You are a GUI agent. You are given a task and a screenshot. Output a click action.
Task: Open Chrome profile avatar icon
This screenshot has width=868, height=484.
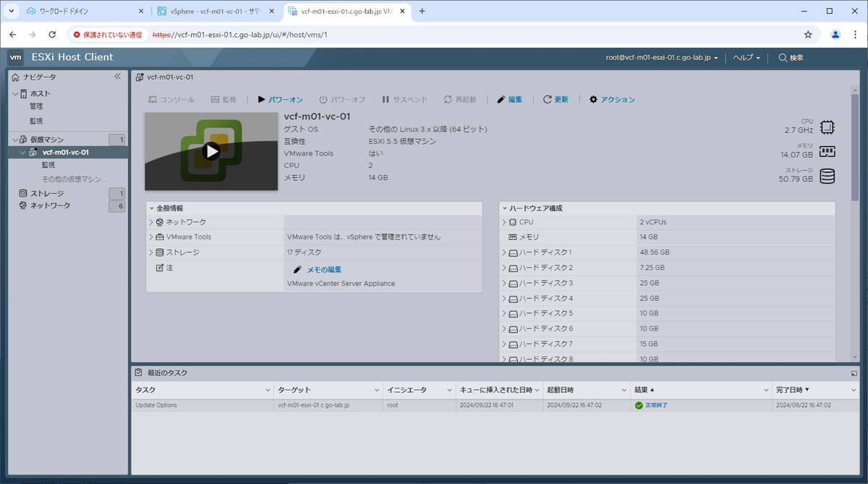point(835,34)
